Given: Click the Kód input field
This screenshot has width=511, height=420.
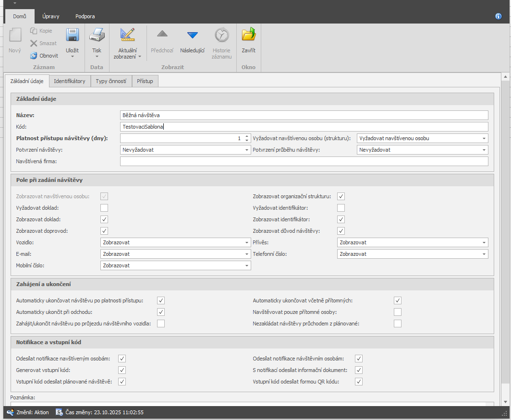Looking at the screenshot, I should tap(304, 127).
